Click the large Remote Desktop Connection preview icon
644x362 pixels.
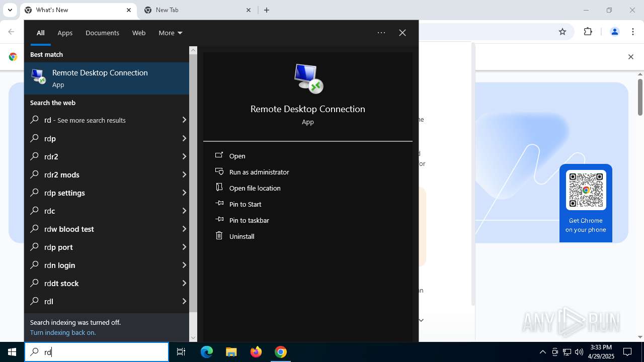[308, 78]
